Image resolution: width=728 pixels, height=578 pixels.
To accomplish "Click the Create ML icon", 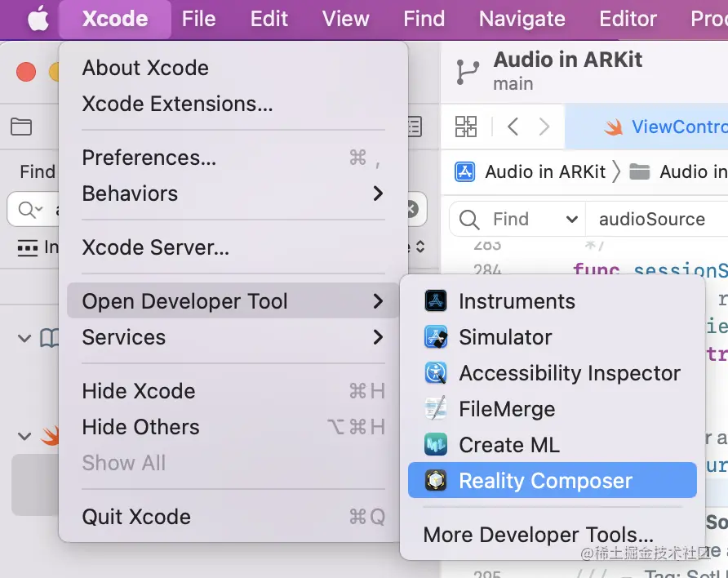I will point(436,445).
